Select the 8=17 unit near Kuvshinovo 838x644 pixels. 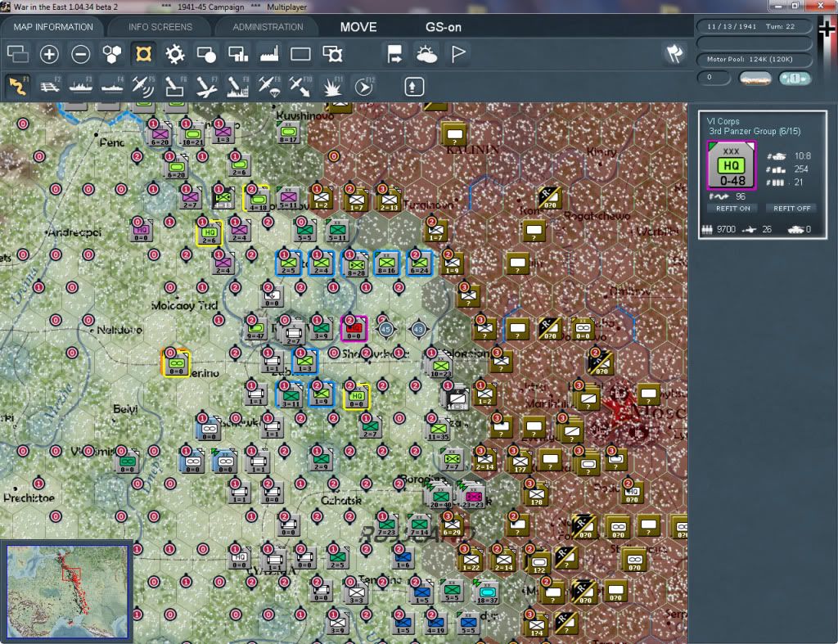[x=289, y=132]
